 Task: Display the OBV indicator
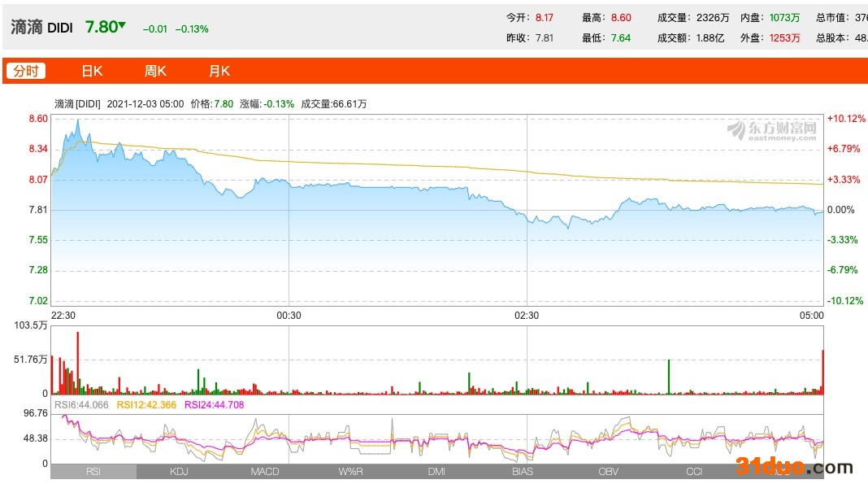tap(608, 472)
